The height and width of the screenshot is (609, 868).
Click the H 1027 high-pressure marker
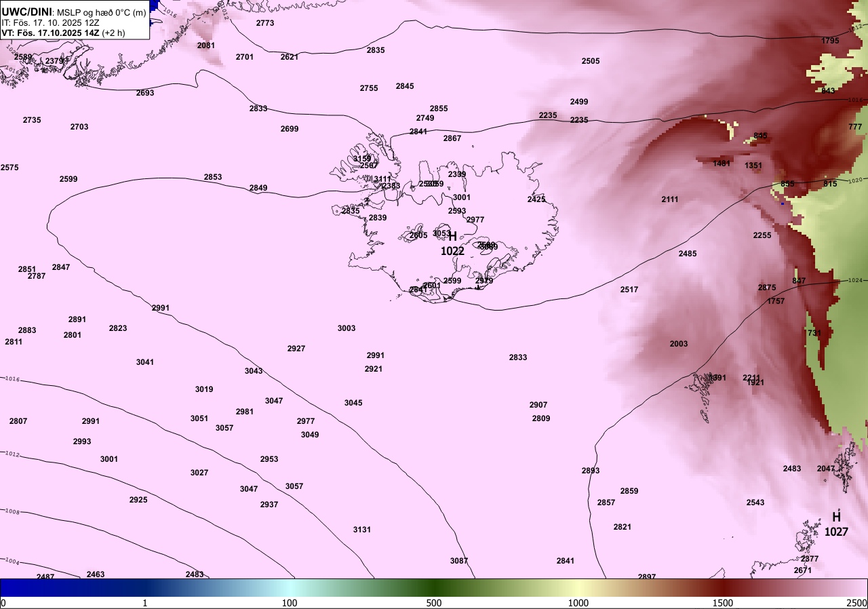836,524
